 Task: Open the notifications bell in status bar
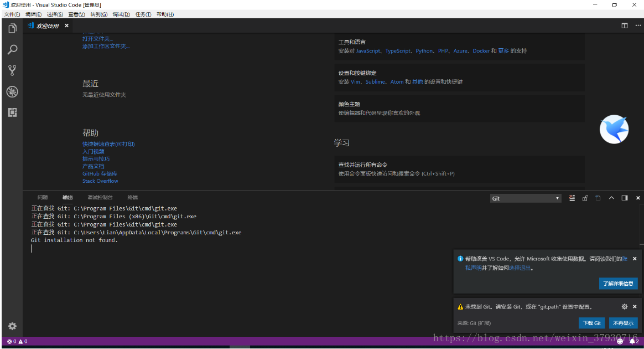(633, 341)
